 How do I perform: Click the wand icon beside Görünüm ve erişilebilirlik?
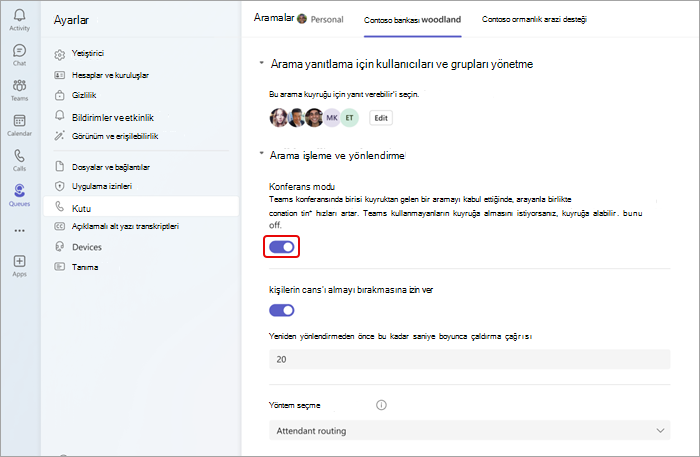[x=59, y=136]
